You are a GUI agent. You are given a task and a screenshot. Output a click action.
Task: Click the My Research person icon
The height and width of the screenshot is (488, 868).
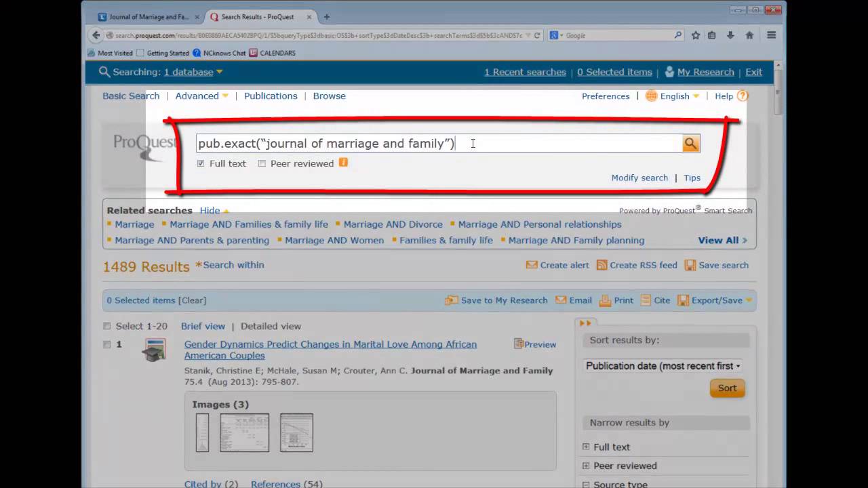669,72
